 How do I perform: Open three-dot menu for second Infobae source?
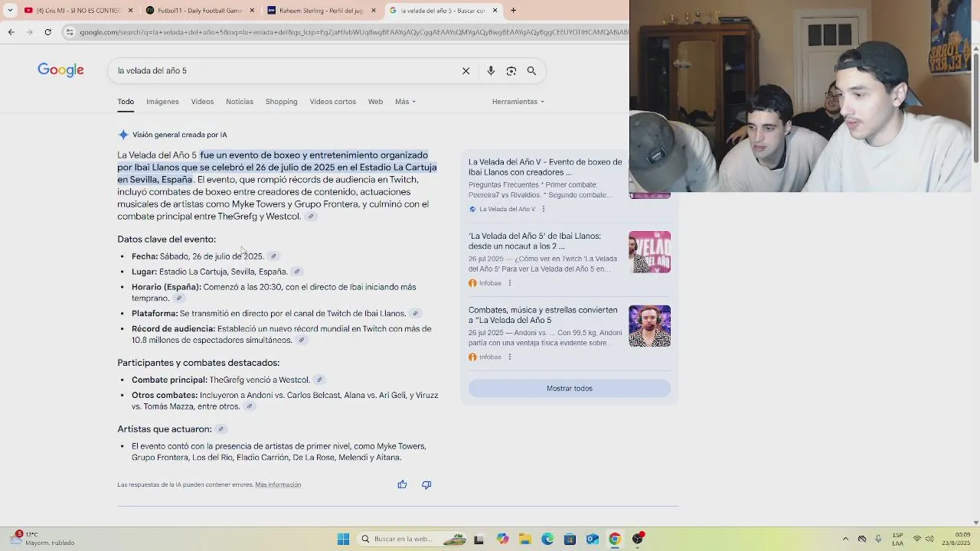coord(510,357)
